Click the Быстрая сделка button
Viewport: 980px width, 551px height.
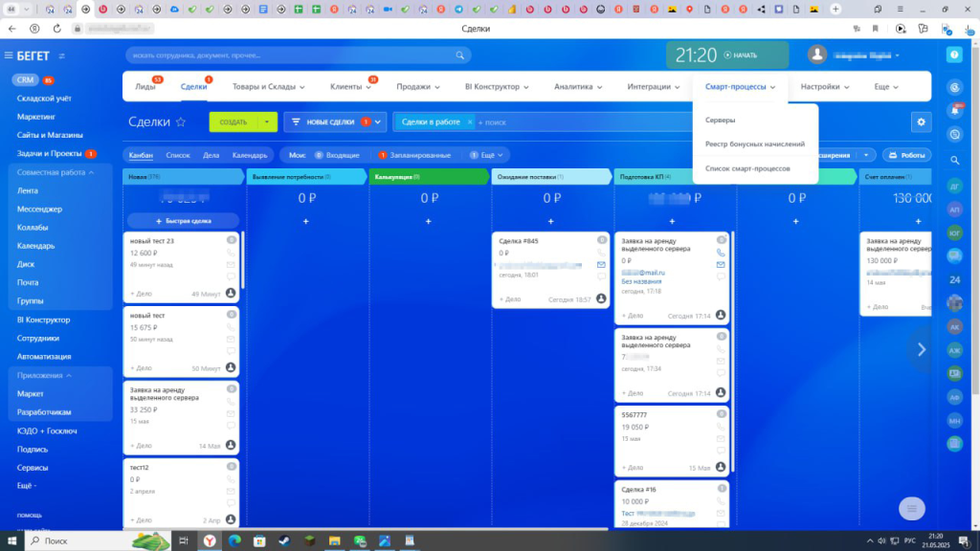tap(183, 220)
